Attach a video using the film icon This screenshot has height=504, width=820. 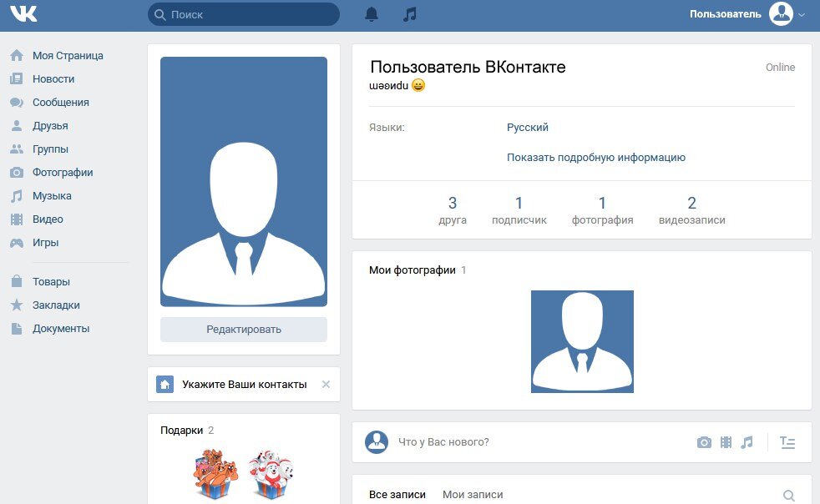point(726,442)
